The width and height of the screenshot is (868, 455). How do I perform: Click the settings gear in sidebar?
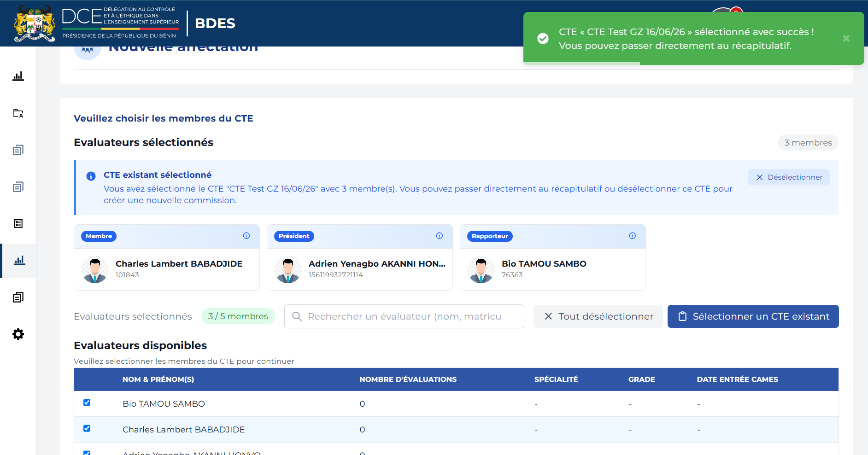18,334
